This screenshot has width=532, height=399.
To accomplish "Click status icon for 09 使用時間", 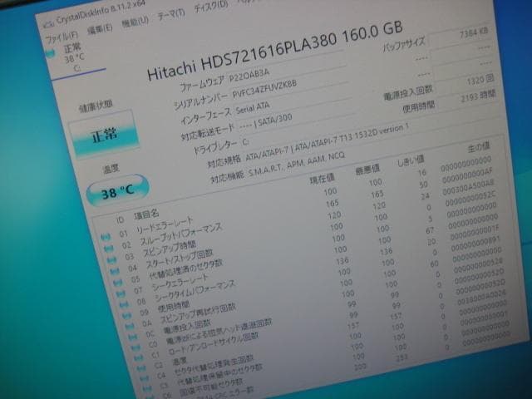I will tap(126, 316).
